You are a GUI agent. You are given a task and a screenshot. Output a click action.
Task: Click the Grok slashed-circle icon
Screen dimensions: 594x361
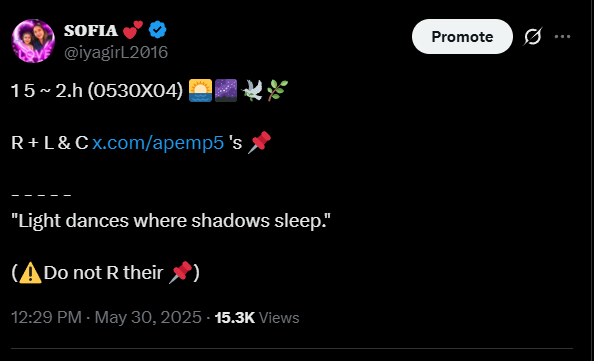click(533, 36)
